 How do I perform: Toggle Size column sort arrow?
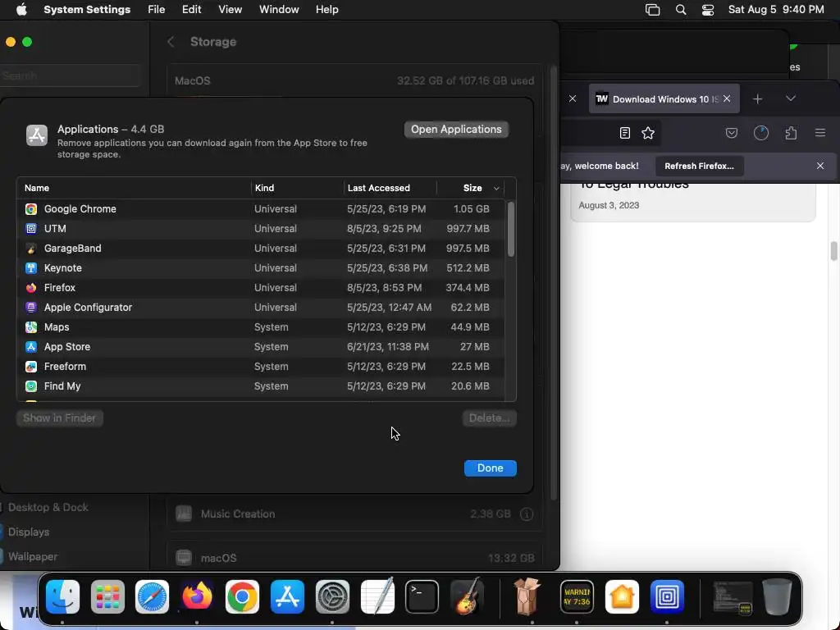[496, 188]
